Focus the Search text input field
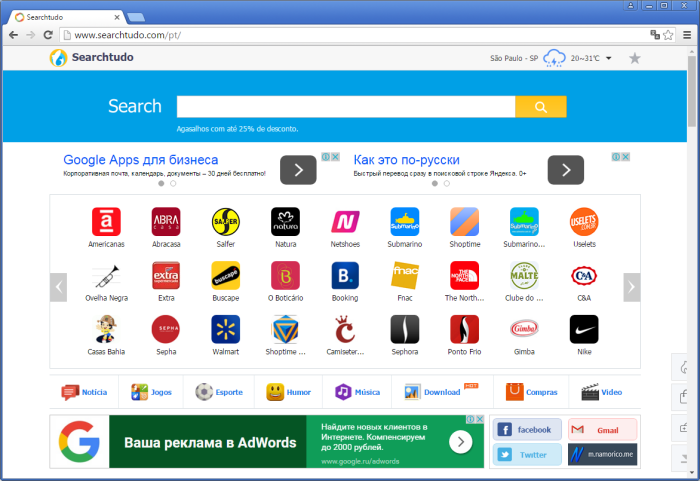 coord(346,107)
